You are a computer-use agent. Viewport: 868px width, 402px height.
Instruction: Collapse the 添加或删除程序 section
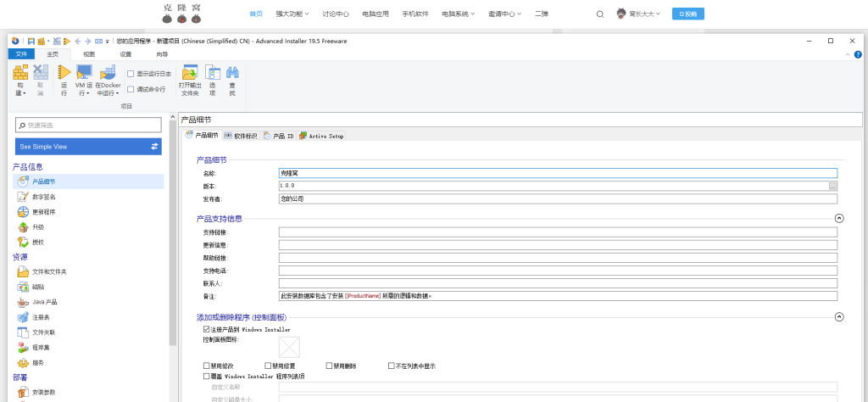(x=839, y=317)
